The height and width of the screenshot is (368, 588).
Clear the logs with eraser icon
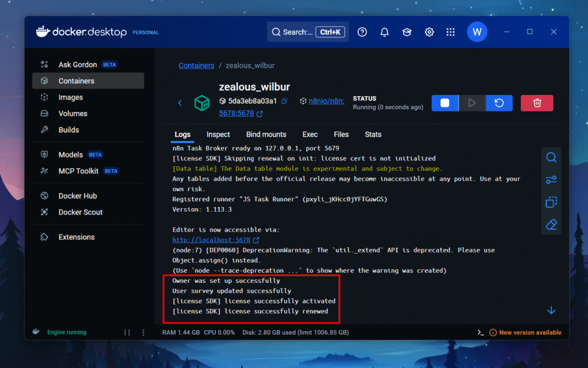(551, 224)
